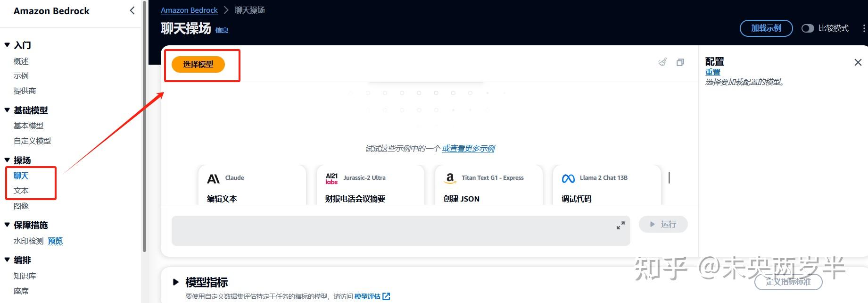The height and width of the screenshot is (303, 868).
Task: Collapse the 操场 section
Action: coord(7,160)
